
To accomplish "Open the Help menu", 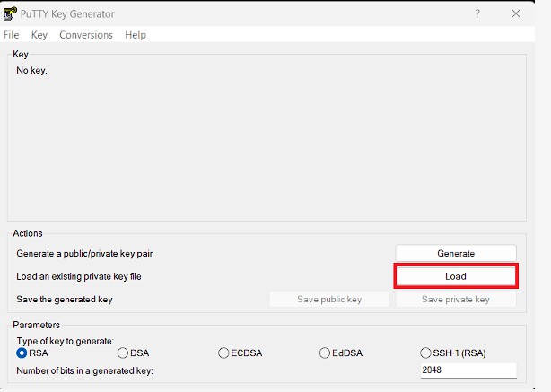I will point(136,35).
